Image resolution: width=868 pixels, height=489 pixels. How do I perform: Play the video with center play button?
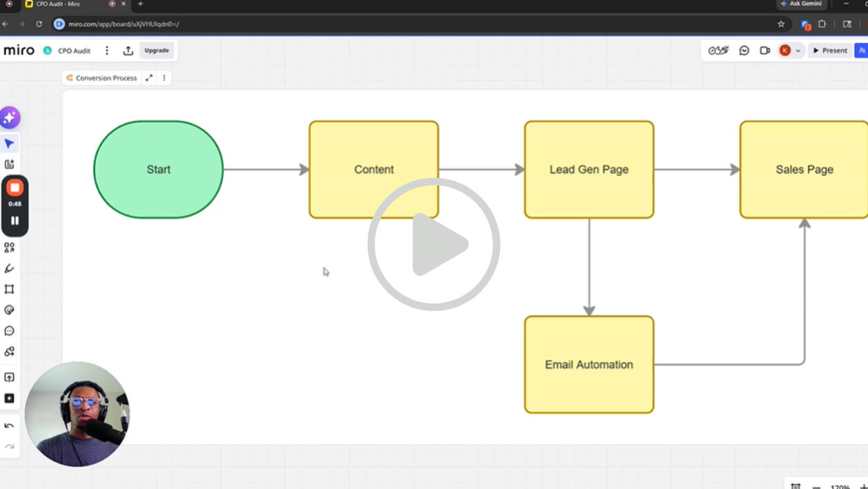point(434,245)
